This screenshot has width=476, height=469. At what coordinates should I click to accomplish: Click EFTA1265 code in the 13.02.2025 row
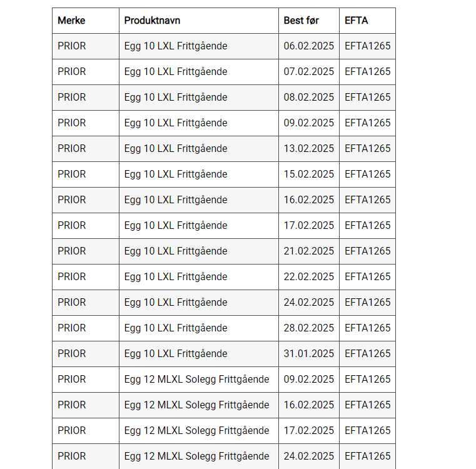(x=368, y=149)
